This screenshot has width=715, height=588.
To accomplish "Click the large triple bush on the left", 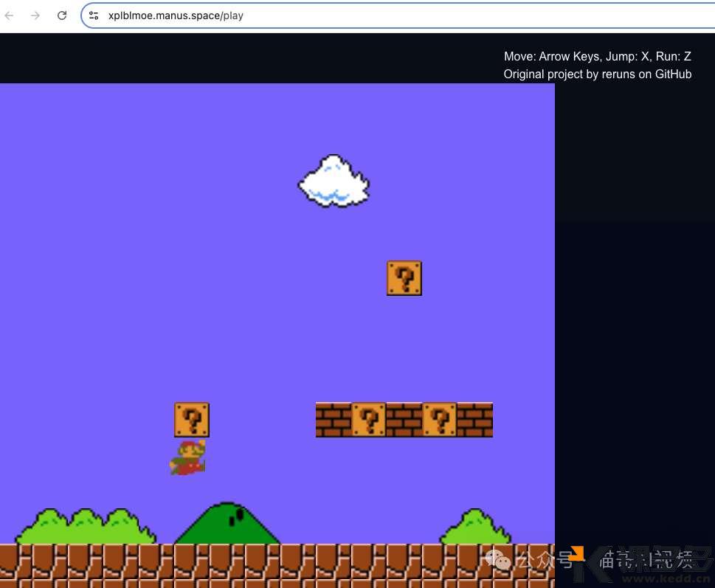I will pos(86,527).
